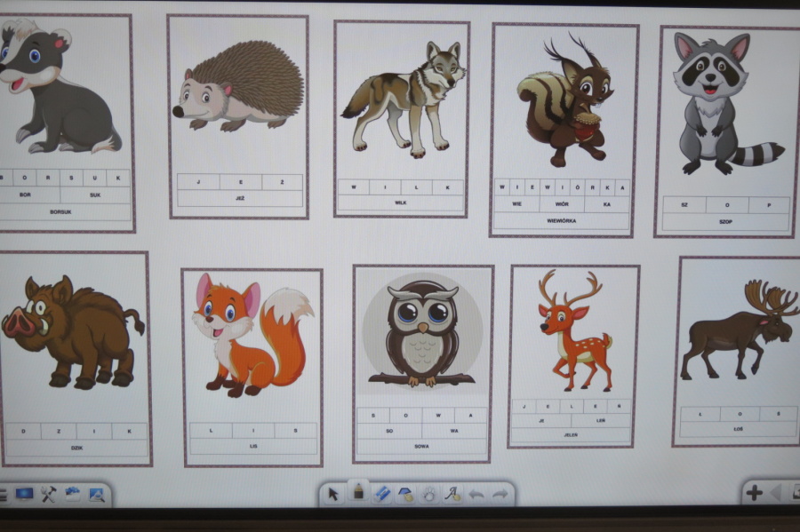The image size is (800, 532).
Task: Click the syllable SUK
Action: 95,195
